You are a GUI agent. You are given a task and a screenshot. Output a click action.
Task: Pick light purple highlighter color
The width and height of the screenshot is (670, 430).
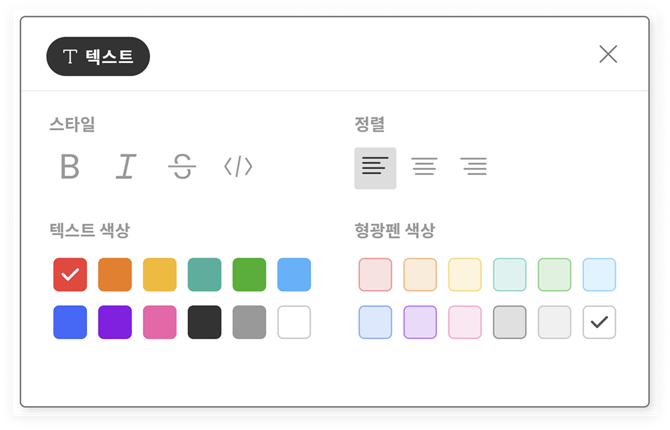click(x=420, y=322)
